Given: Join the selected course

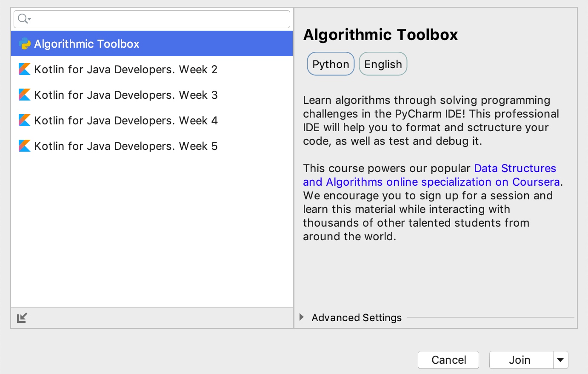Looking at the screenshot, I should tap(521, 360).
